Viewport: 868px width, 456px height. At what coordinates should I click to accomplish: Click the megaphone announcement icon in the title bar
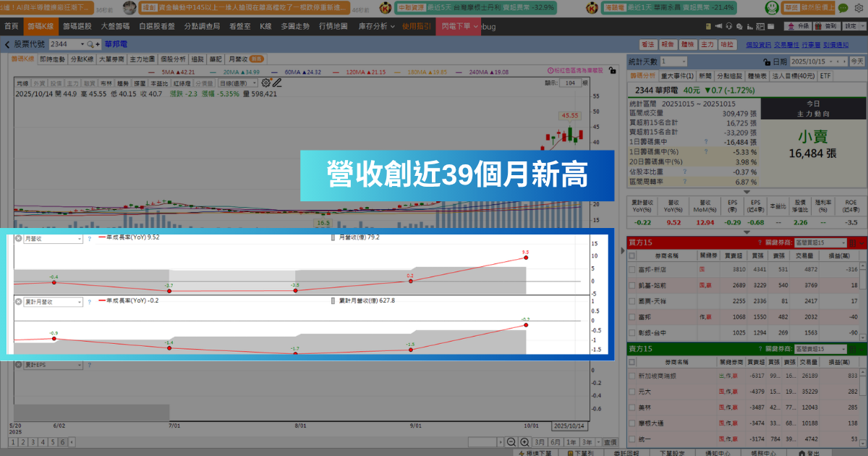coord(719,26)
